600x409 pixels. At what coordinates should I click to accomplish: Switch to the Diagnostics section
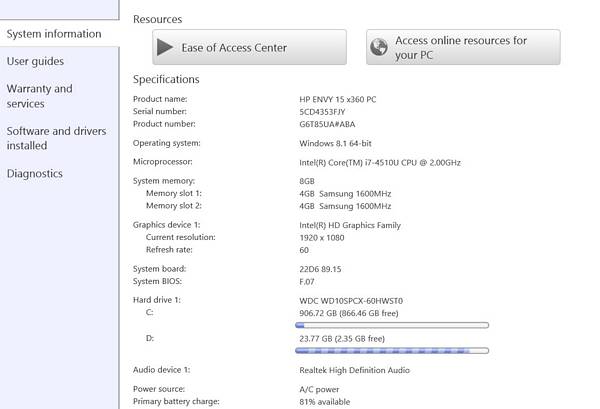[35, 173]
